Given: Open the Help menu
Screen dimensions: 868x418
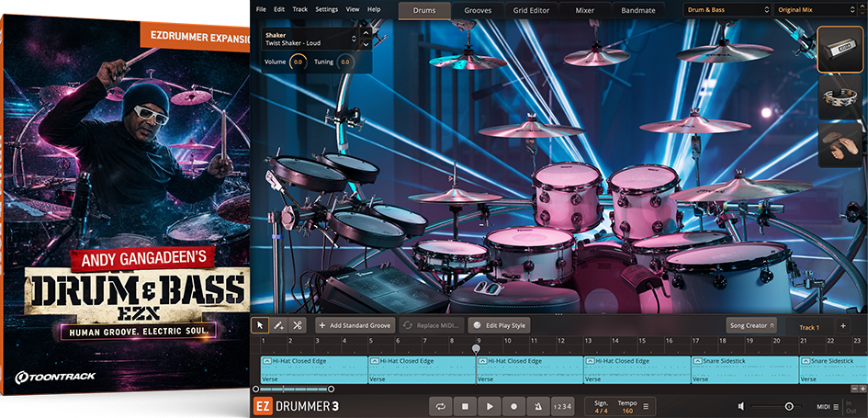Looking at the screenshot, I should coord(374,9).
